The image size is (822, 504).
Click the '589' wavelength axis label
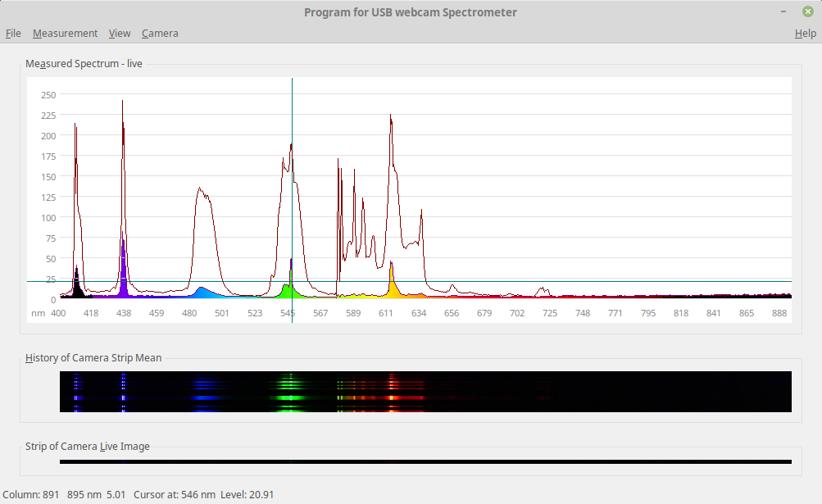tap(353, 313)
